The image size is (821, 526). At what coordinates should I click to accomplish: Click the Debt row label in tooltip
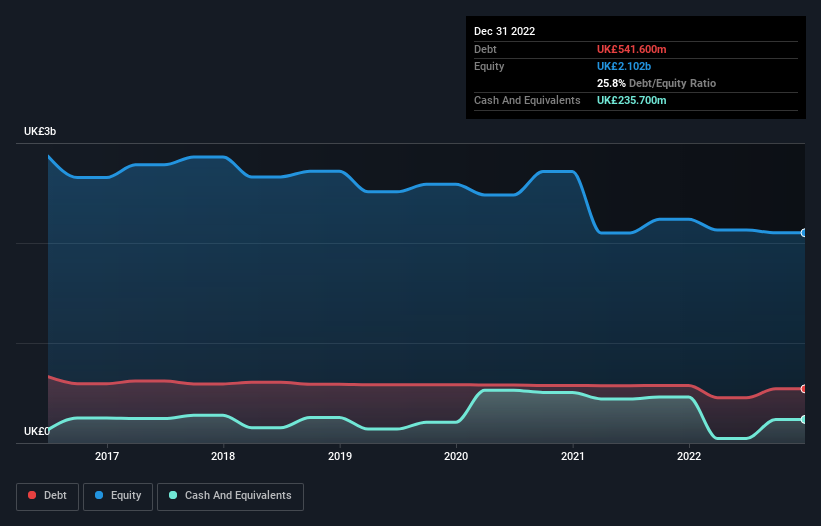click(485, 49)
